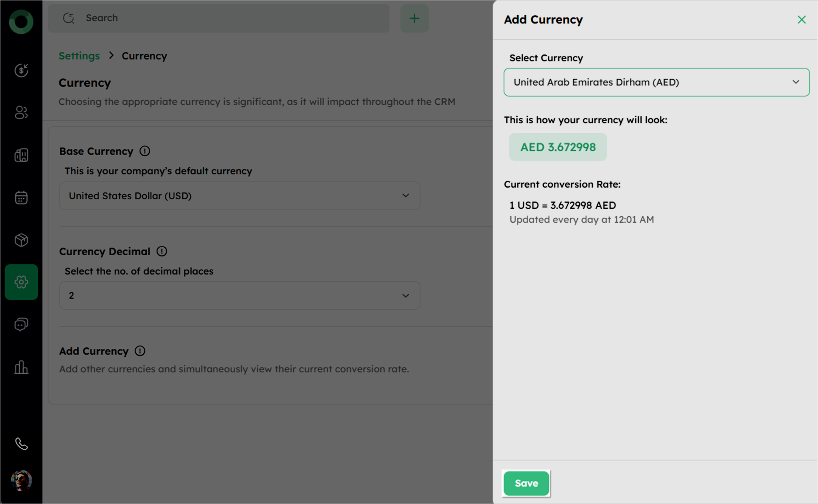Open the settings gear icon in sidebar
The image size is (818, 504).
point(21,282)
